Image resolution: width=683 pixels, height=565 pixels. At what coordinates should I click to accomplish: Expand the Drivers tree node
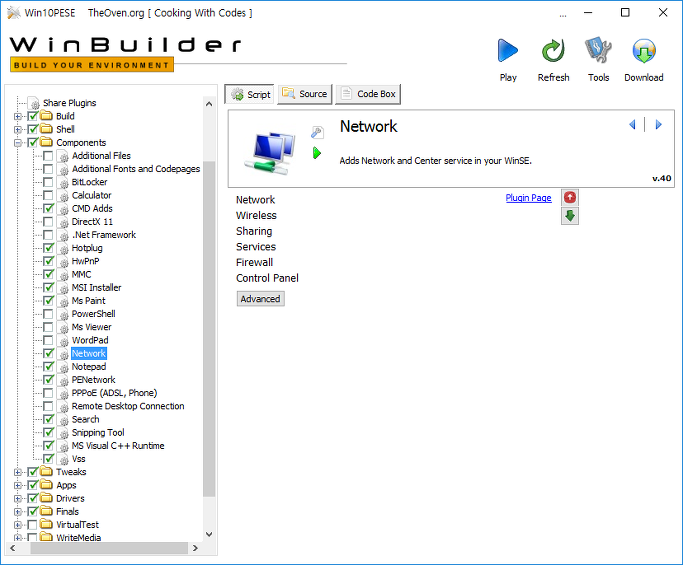(18, 498)
